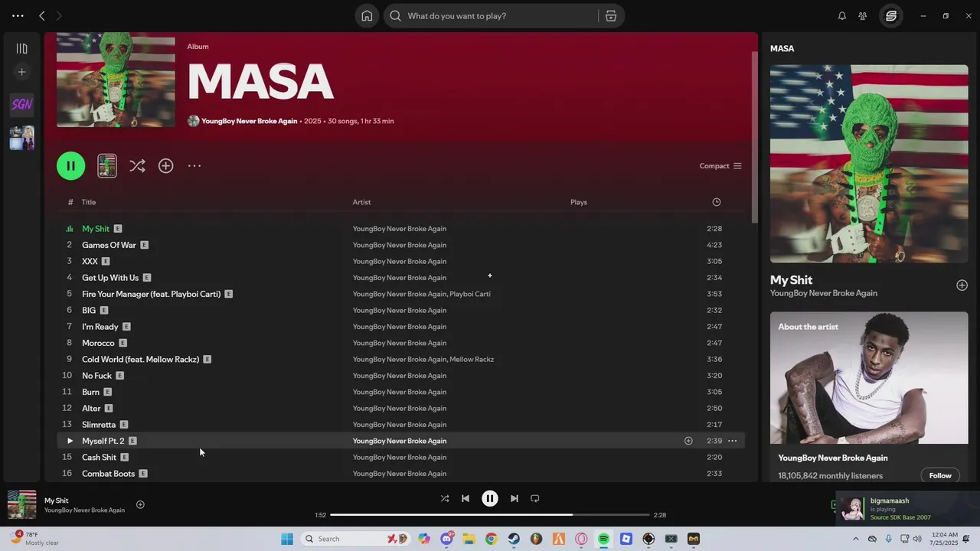Viewport: 980px width, 551px height.
Task: Pause playback in the bottom bar
Action: (x=490, y=498)
